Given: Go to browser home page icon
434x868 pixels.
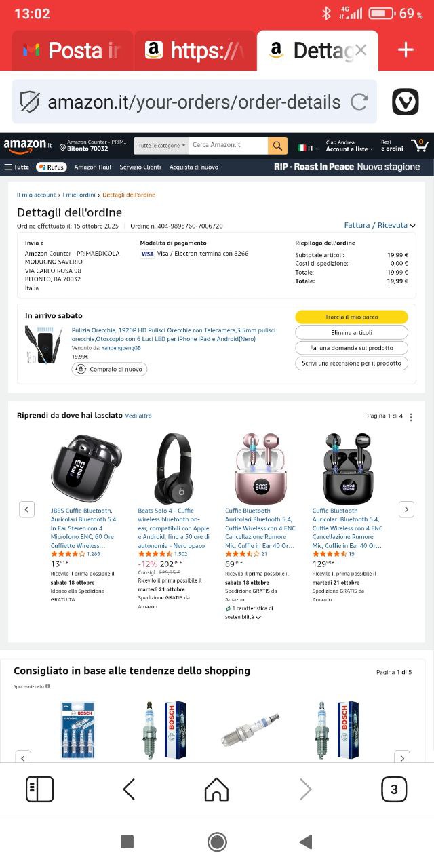Looking at the screenshot, I should pyautogui.click(x=216, y=789).
